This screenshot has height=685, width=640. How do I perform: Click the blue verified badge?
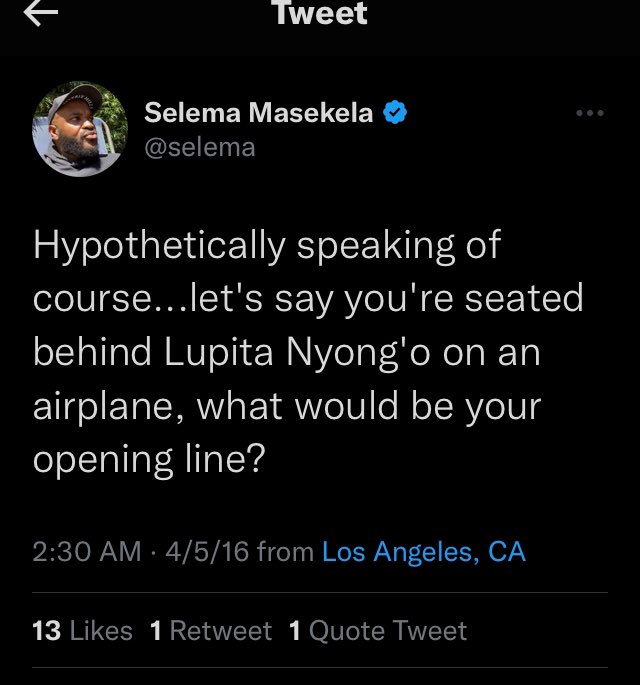(395, 114)
